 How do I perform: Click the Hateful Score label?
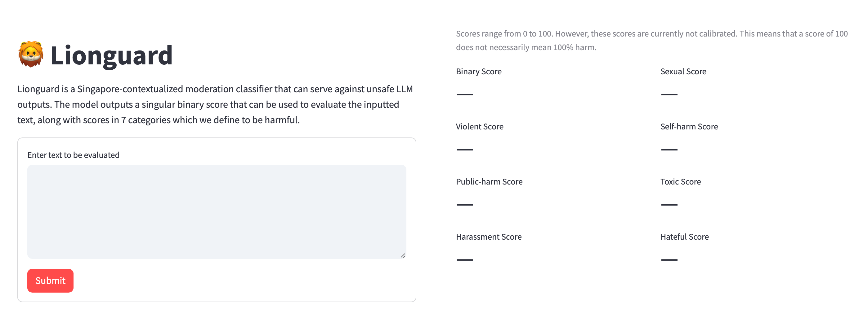tap(684, 237)
